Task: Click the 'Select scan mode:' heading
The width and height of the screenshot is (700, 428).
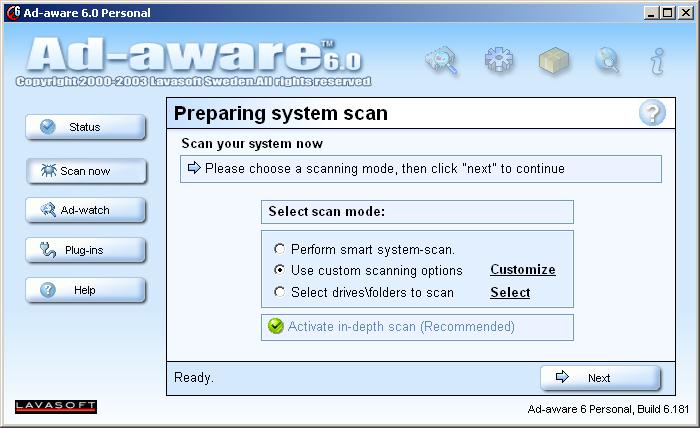Action: 327,212
